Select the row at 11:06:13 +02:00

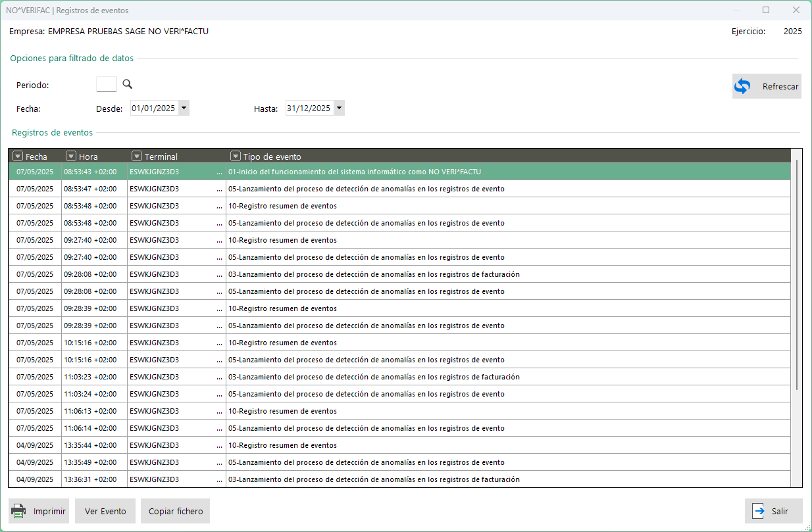click(x=399, y=411)
